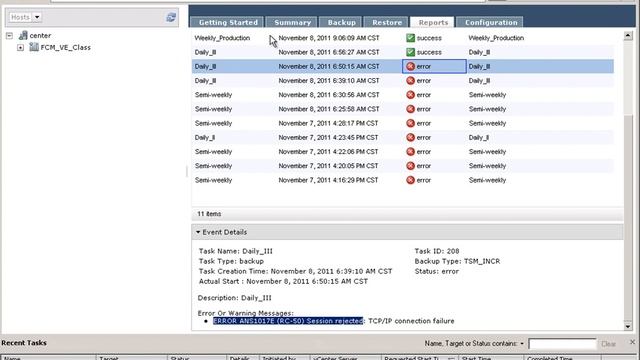Click error icon for 6:30:56 AM row
The width and height of the screenshot is (640, 360).
411,95
